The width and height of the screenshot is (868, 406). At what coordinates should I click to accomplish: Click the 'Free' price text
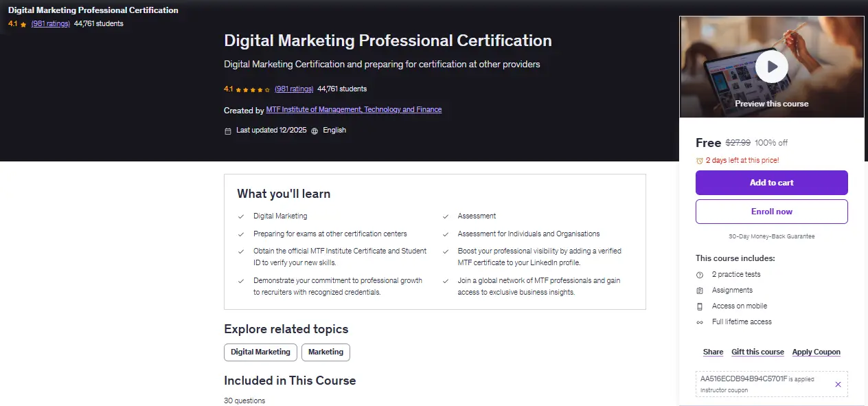coord(708,143)
